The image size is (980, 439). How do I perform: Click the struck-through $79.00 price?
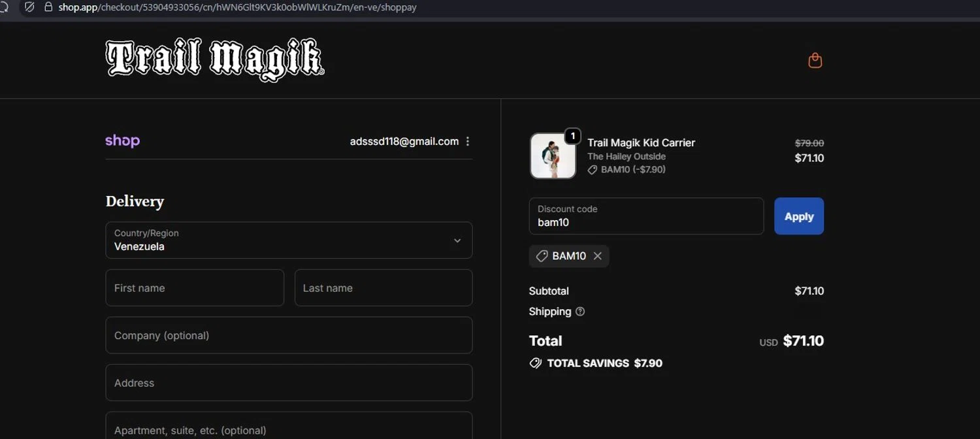coord(809,143)
